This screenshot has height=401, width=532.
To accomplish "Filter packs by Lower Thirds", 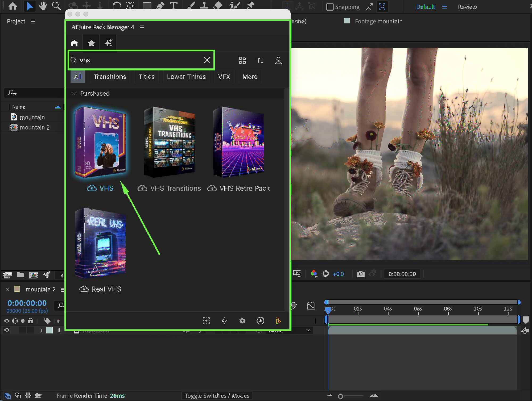I will coord(186,77).
